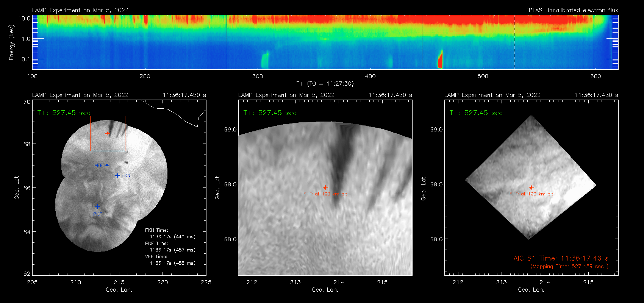Click the '220' longitude tick on left map
644x303 pixels.
click(163, 282)
